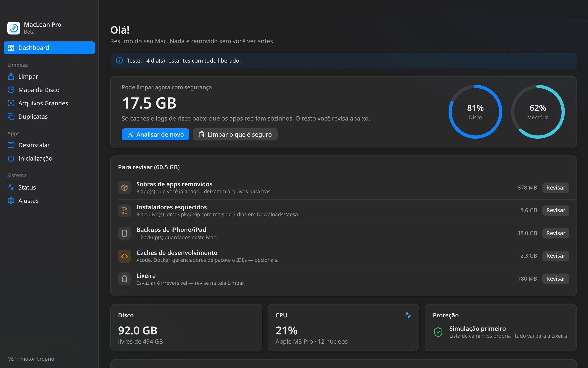588x368 pixels.
Task: Click the Disco card showing 92.0 GB
Action: coord(186,327)
